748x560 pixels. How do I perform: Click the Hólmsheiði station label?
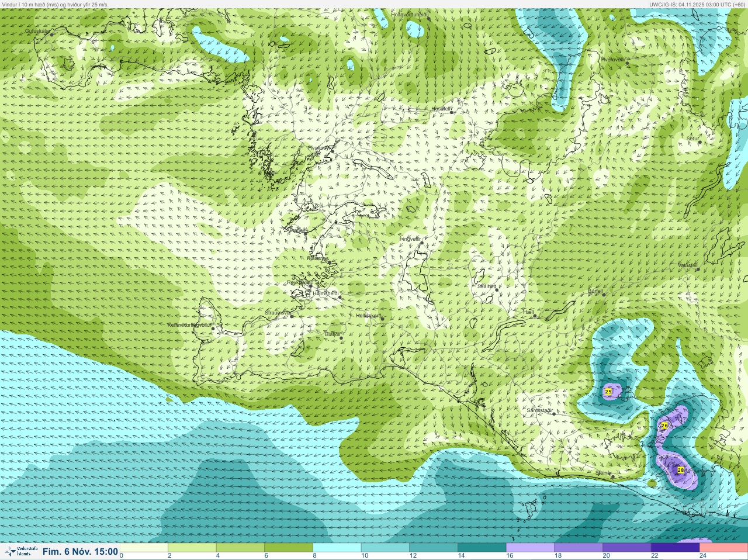[x=326, y=293]
